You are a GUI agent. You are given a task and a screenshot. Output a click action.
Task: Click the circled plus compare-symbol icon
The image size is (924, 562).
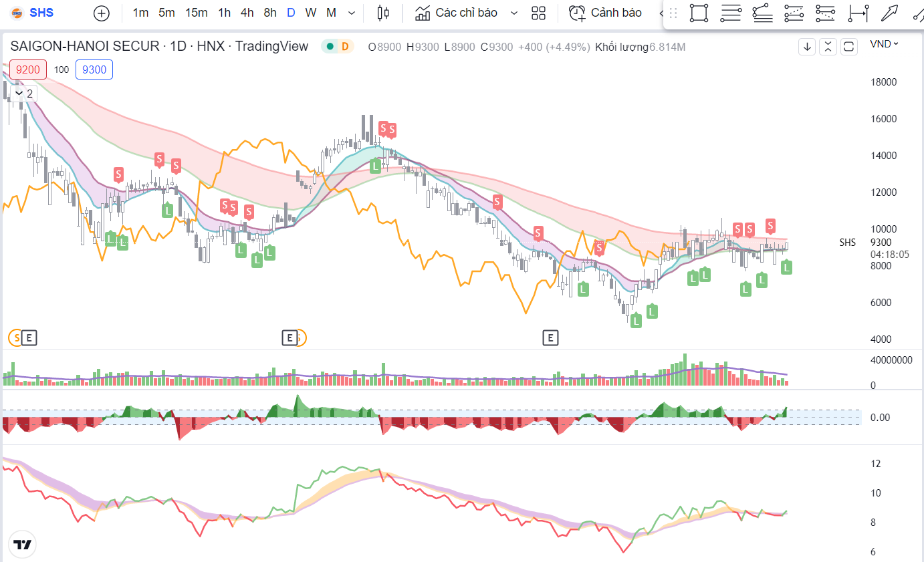pos(101,13)
